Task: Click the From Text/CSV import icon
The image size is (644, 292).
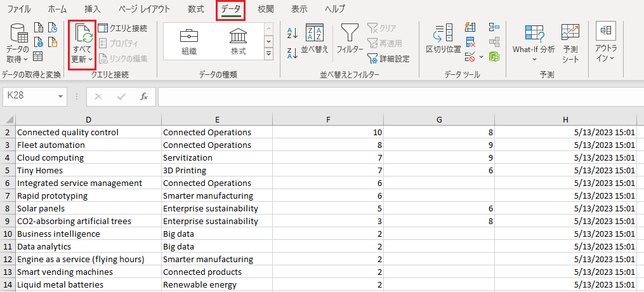Action: [x=39, y=29]
